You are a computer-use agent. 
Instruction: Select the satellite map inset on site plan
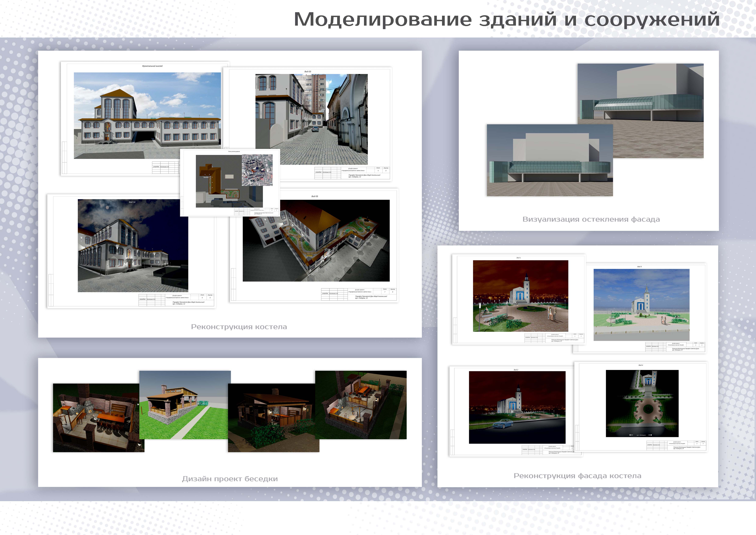click(x=257, y=170)
